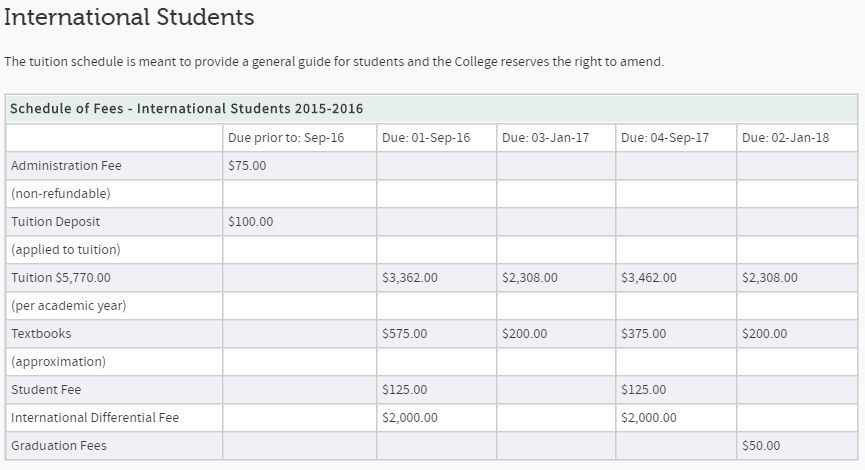The image size is (865, 470).
Task: Select the Tuition $5,770.00 row label
Action: [x=60, y=278]
